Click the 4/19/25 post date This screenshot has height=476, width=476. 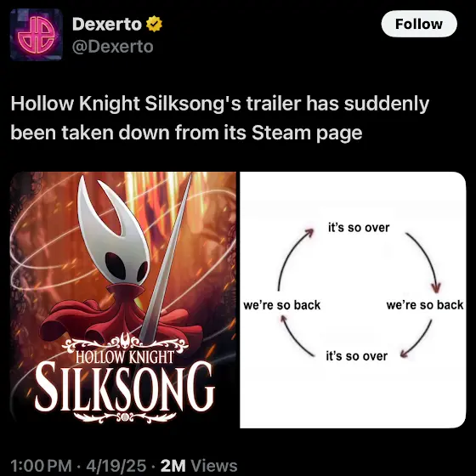point(116,466)
